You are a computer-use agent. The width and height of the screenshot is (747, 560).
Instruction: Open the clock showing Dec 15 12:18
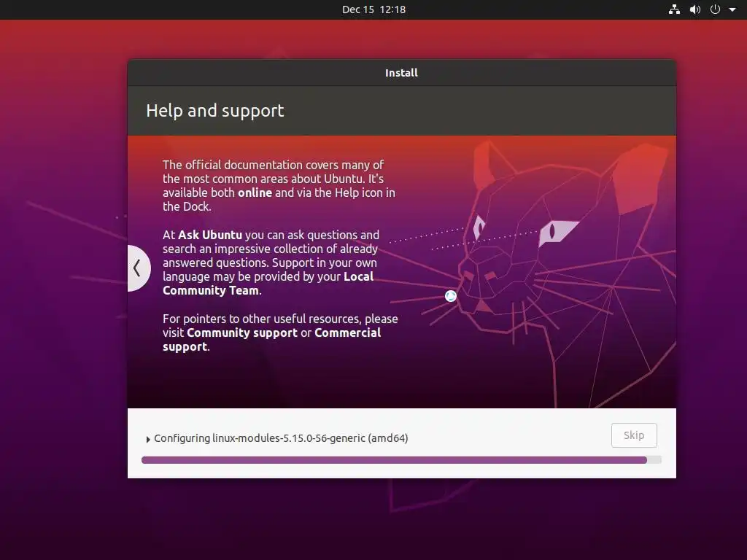[x=374, y=9]
